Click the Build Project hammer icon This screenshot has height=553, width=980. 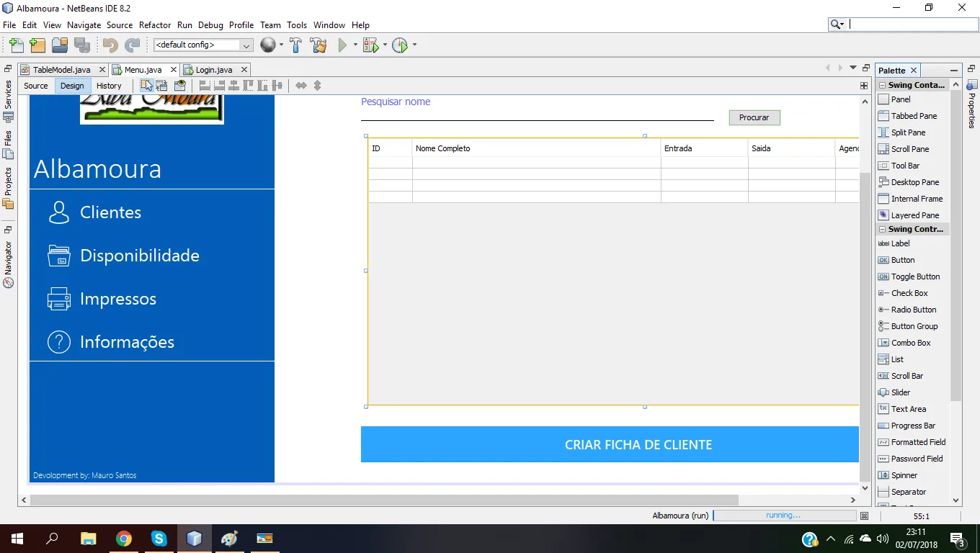click(x=295, y=45)
